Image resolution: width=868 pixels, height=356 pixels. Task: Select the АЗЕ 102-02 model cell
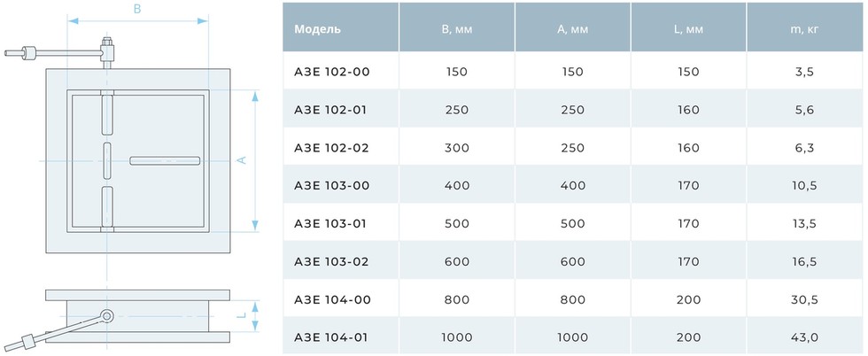(331, 148)
